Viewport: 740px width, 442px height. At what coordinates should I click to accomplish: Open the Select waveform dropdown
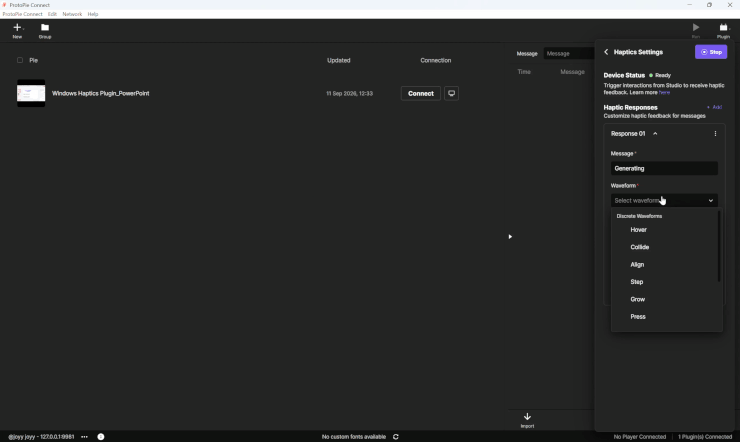pos(664,200)
